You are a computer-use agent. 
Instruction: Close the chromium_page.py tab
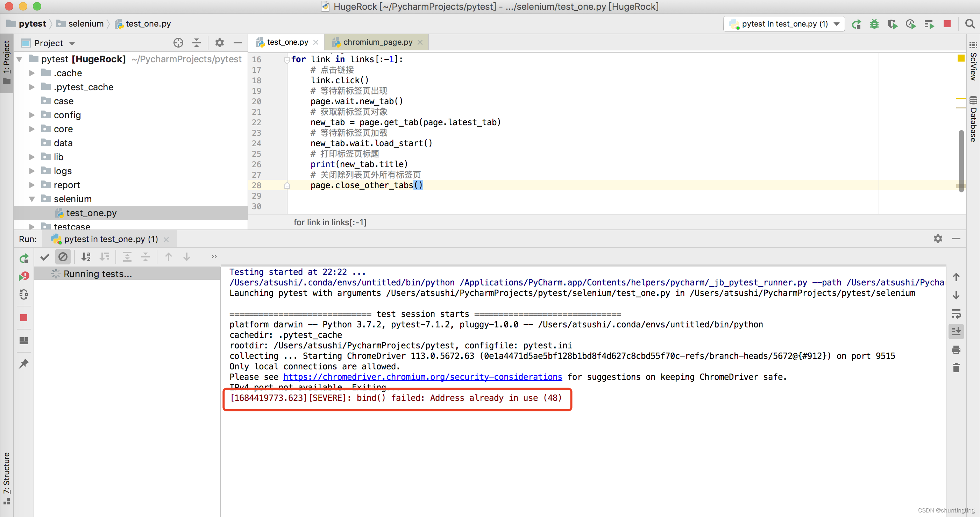[x=420, y=42]
